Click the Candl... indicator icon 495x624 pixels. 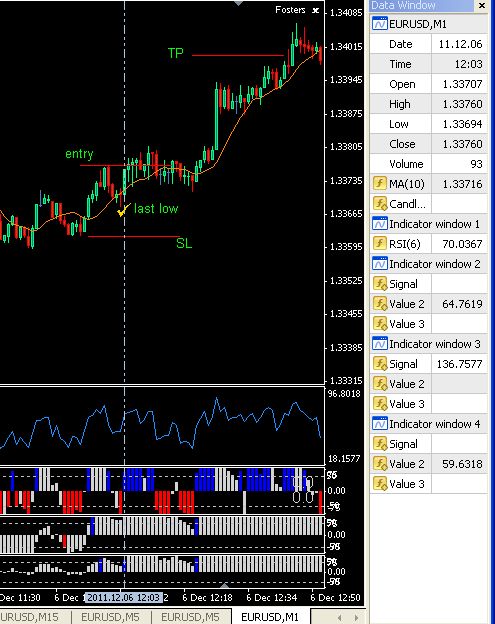pyautogui.click(x=380, y=204)
